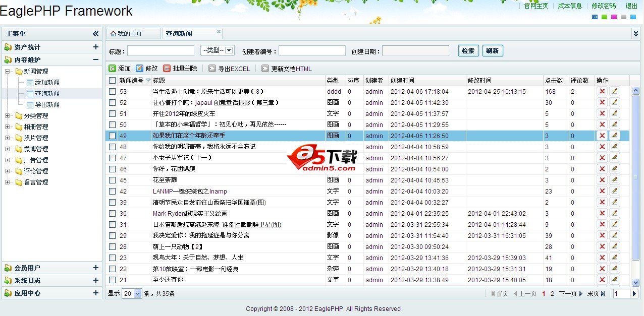The height and width of the screenshot is (316, 644).
Task: Click the 检索 search button
Action: click(468, 51)
